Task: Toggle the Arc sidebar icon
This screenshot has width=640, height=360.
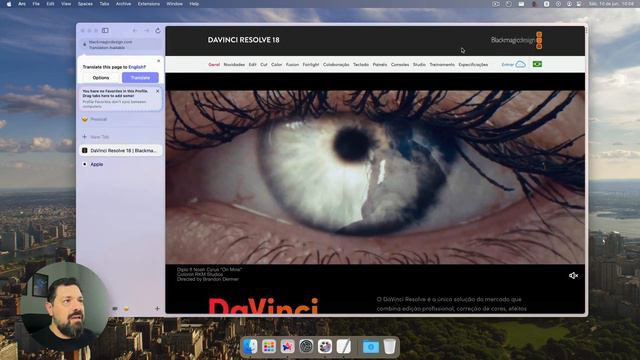Action: pos(105,31)
